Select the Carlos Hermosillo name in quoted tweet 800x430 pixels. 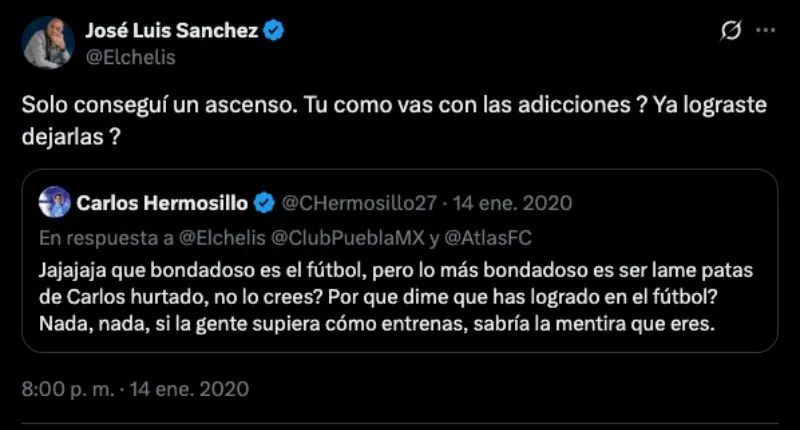(x=160, y=203)
